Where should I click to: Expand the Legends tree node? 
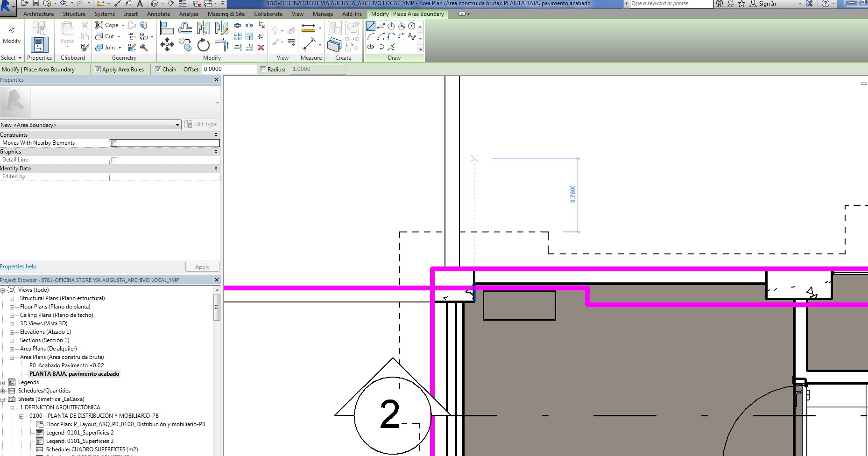3,383
